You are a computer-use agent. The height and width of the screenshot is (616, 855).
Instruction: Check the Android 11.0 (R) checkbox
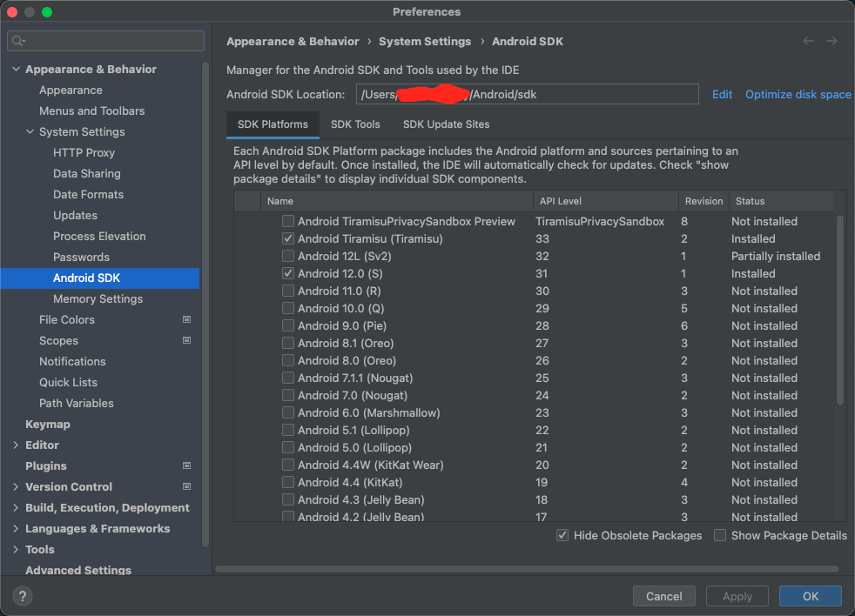(288, 291)
